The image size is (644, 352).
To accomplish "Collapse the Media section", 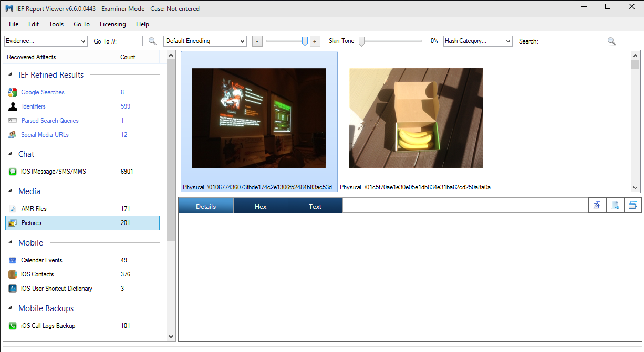I will pos(11,191).
